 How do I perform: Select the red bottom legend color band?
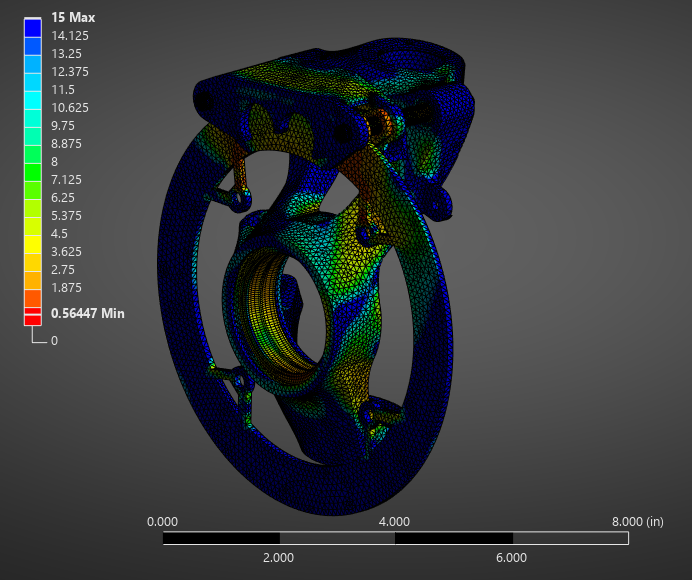[x=33, y=320]
